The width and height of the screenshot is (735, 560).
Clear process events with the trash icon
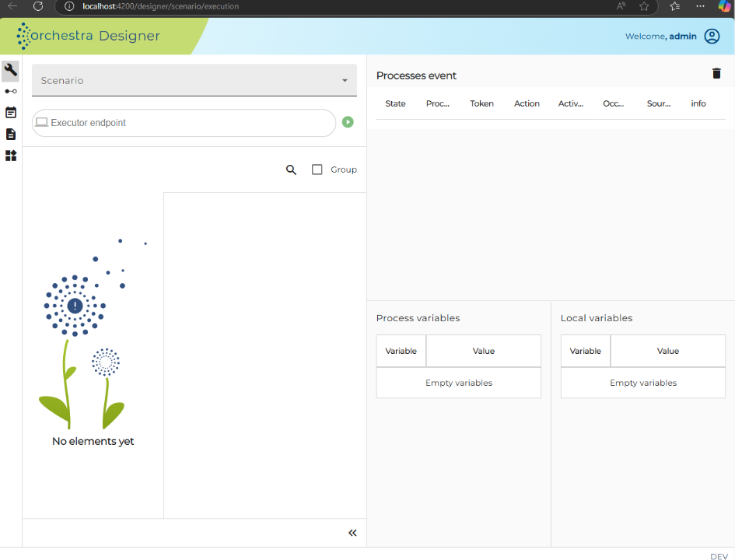click(716, 74)
